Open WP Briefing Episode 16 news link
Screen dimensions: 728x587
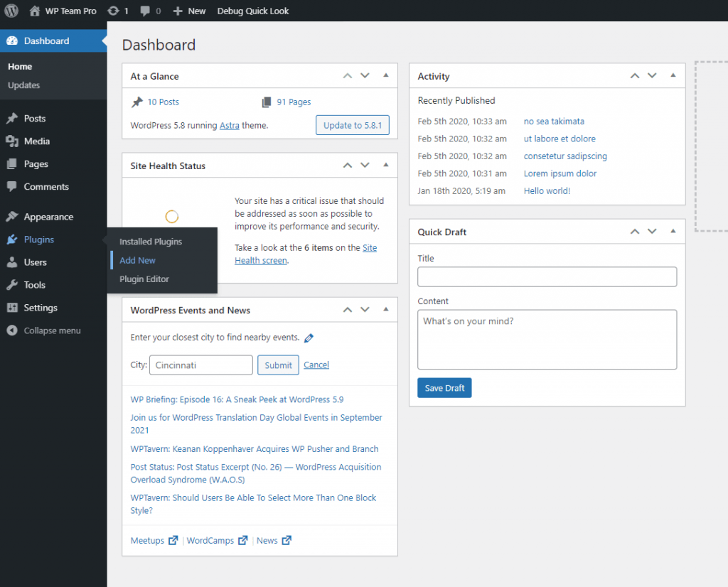pyautogui.click(x=237, y=399)
